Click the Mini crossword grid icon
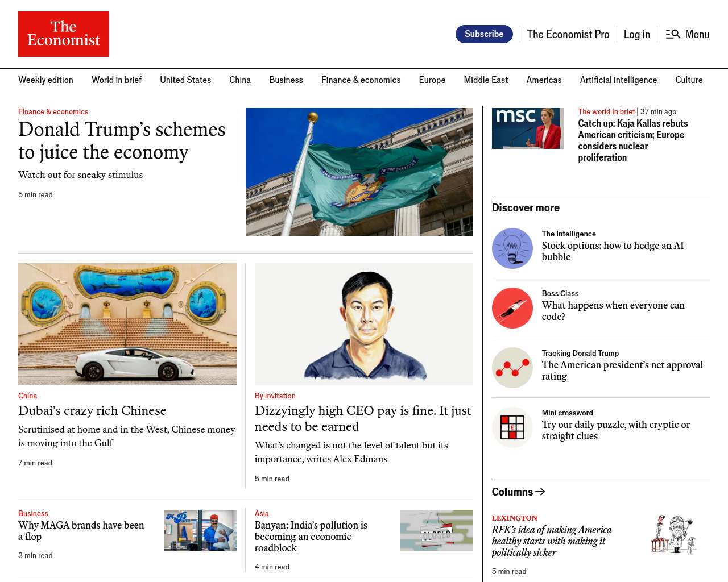This screenshot has height=582, width=728. coord(512,427)
